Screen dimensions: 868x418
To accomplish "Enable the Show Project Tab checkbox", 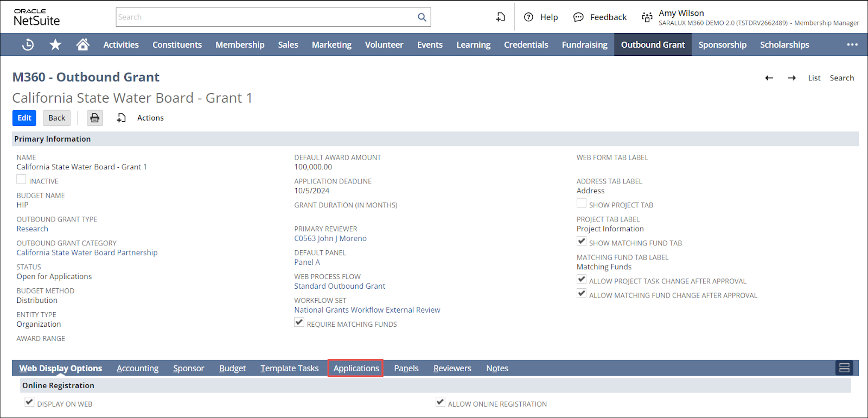I will 581,203.
